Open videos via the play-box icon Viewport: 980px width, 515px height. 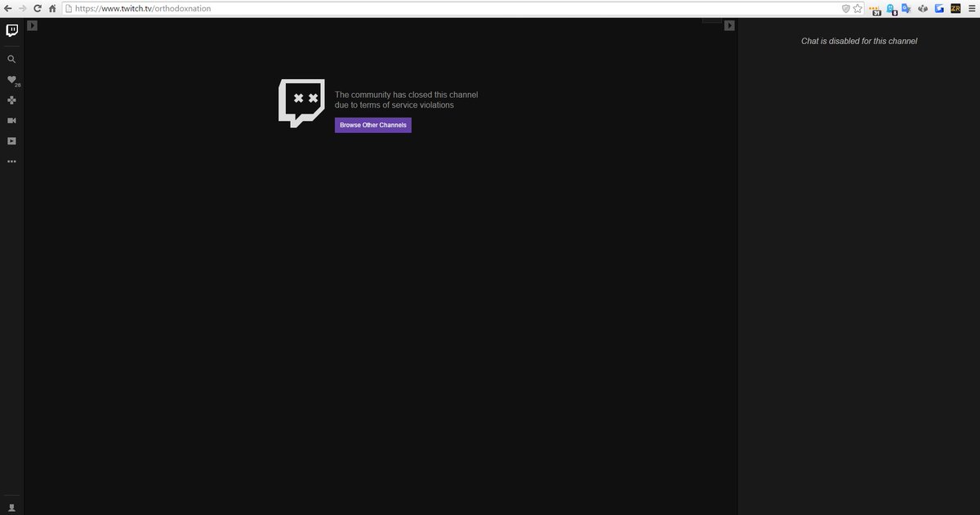(x=11, y=141)
